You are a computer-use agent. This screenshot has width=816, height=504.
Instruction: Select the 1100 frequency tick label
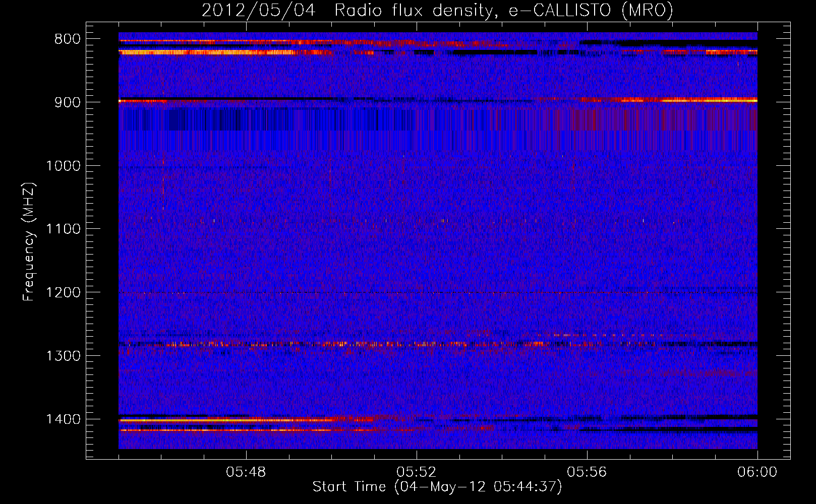click(63, 229)
